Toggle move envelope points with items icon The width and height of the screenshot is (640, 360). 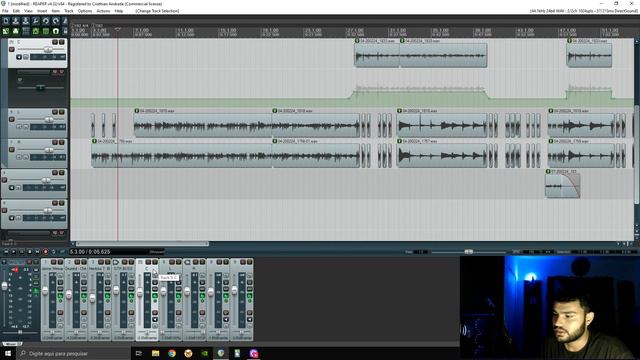tap(36, 31)
